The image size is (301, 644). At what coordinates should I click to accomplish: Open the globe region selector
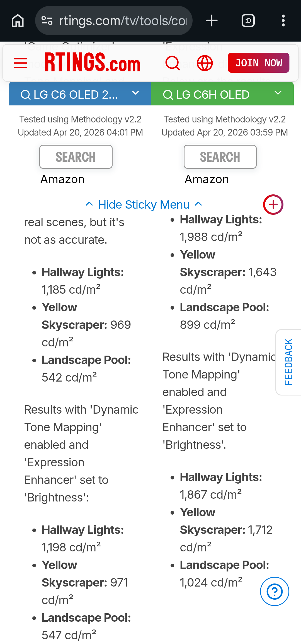coord(205,63)
